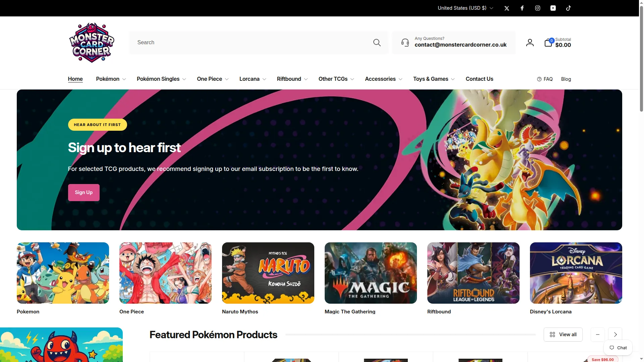The image size is (644, 362).
Task: Open the Disney's Lorcana text link
Action: click(x=551, y=312)
